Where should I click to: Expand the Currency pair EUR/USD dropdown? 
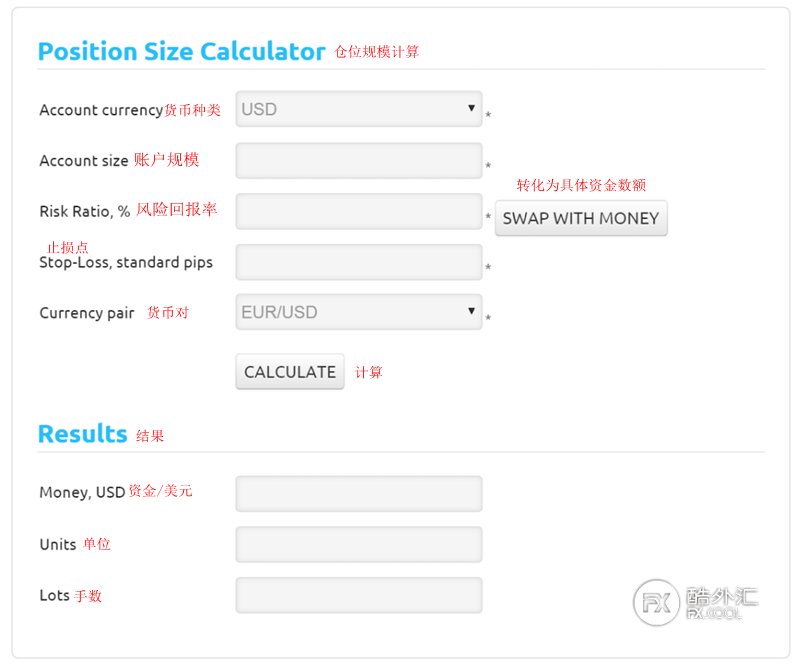tap(358, 312)
